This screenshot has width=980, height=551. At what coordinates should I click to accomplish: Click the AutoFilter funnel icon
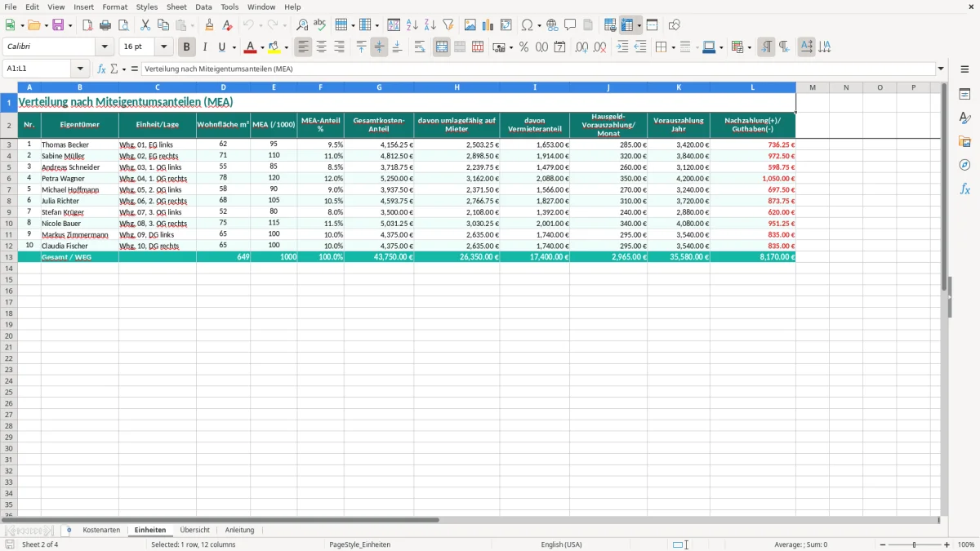pos(448,25)
